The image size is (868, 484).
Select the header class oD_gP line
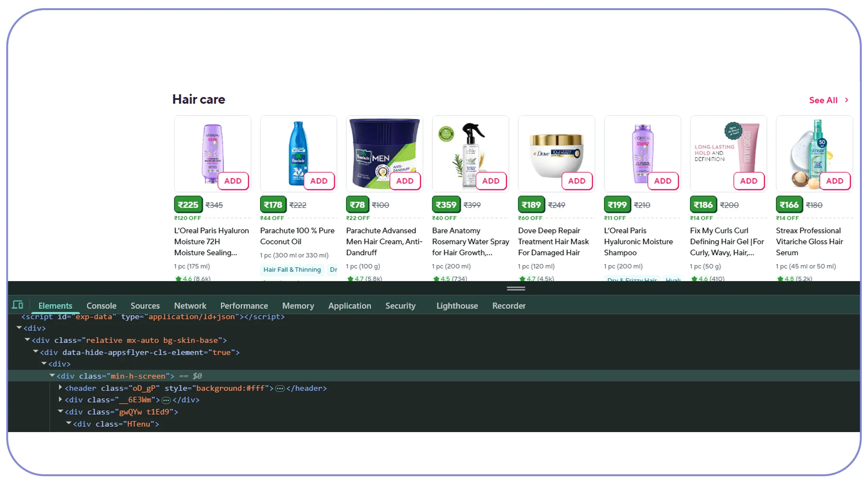point(196,388)
